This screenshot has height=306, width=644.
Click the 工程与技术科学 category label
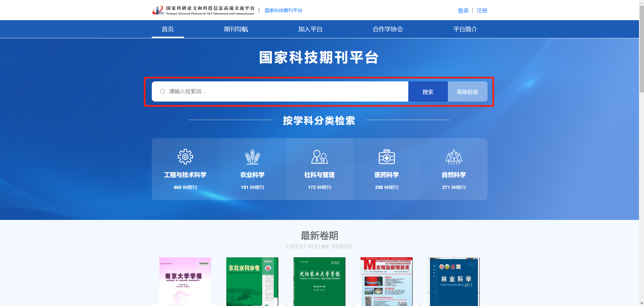[185, 175]
